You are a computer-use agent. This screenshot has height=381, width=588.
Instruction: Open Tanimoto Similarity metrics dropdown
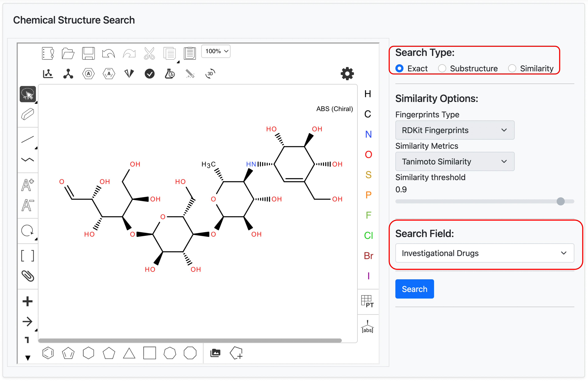[455, 161]
